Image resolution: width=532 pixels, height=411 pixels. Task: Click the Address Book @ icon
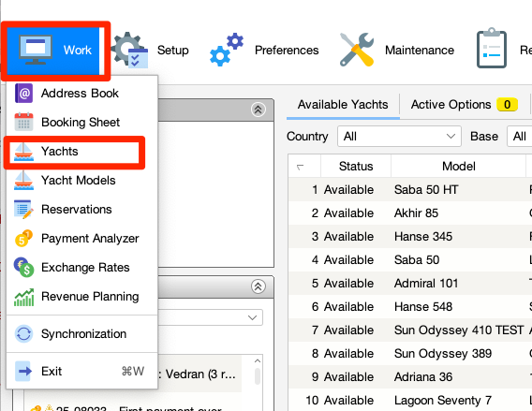23,94
